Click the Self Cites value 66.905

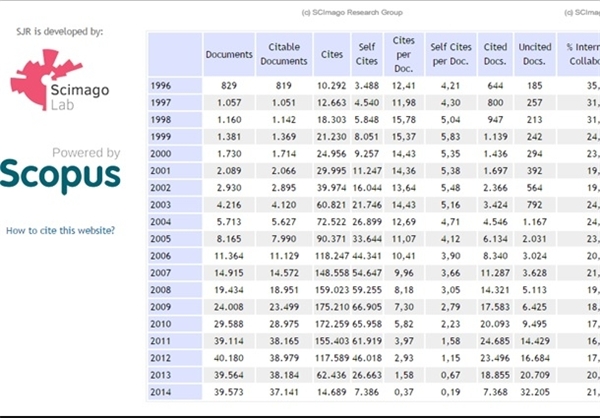(x=367, y=307)
